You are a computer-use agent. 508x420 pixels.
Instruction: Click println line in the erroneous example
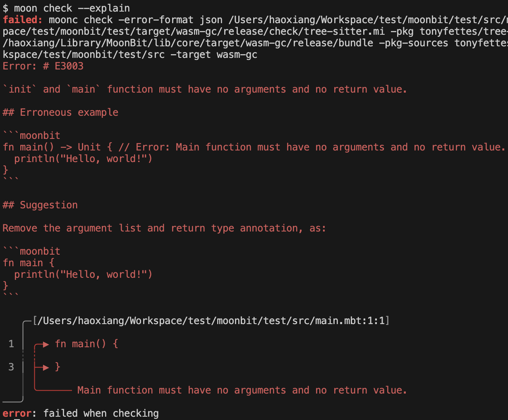tap(83, 159)
